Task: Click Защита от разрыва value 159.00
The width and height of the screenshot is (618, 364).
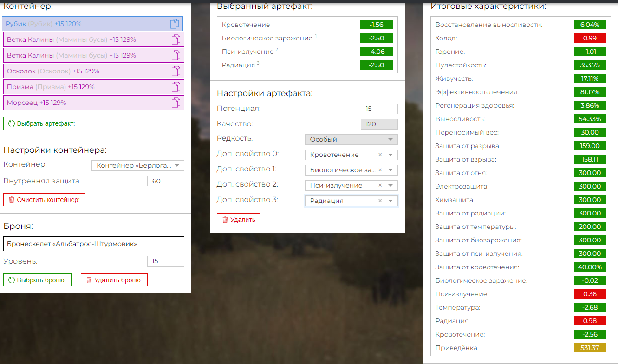Action: point(590,146)
